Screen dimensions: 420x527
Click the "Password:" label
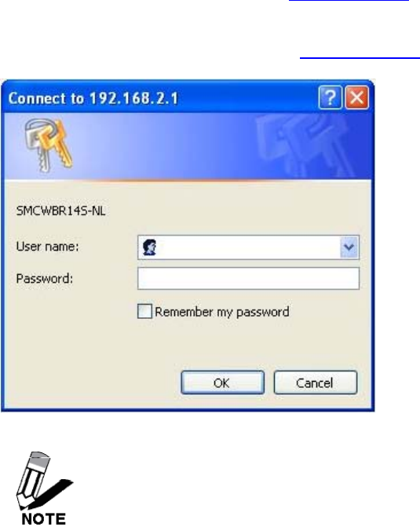[x=44, y=278]
